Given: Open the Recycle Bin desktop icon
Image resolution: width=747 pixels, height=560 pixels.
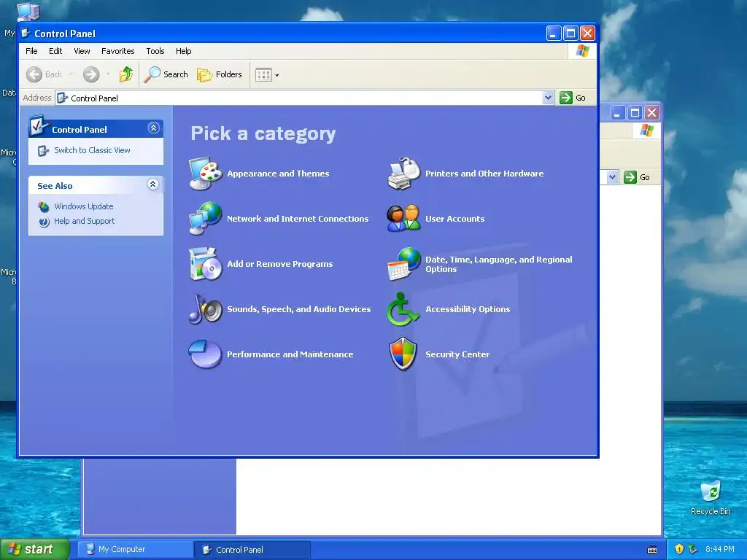Looking at the screenshot, I should coord(711,498).
